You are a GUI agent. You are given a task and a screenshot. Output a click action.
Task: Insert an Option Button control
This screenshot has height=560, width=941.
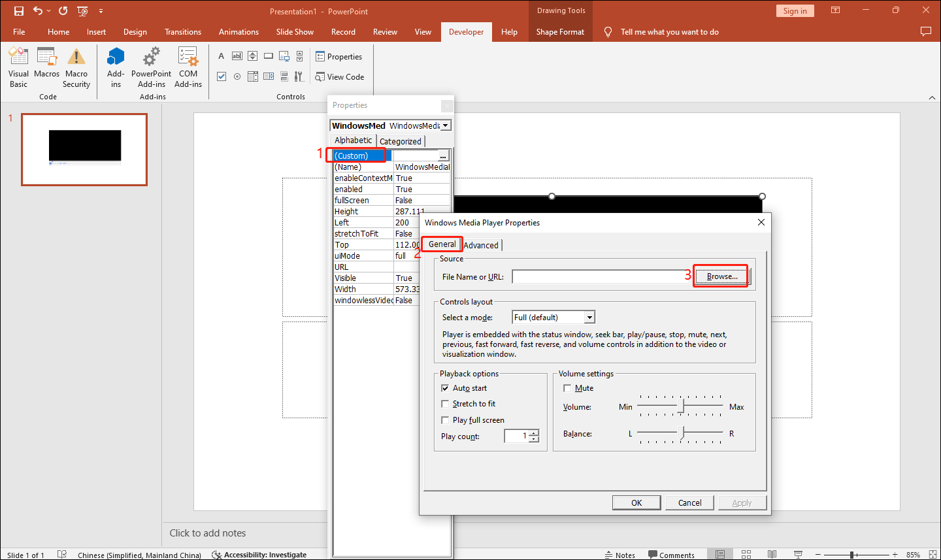coord(237,76)
